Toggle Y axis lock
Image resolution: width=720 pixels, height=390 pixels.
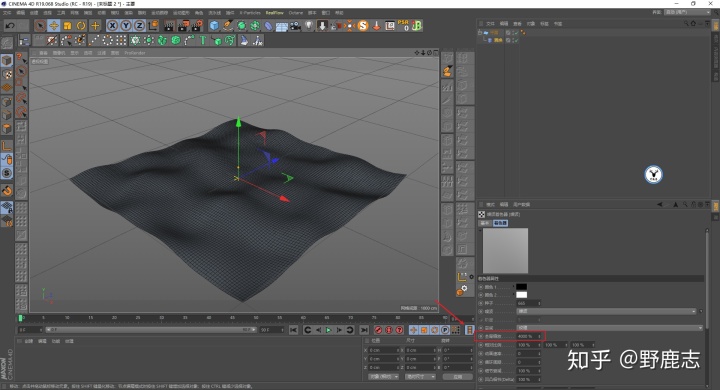click(126, 26)
